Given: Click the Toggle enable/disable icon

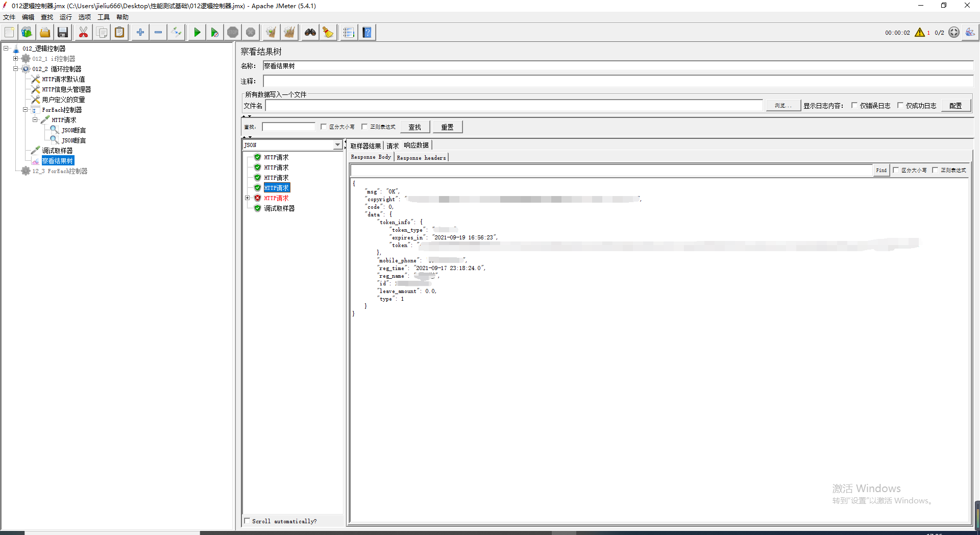Looking at the screenshot, I should [176, 32].
